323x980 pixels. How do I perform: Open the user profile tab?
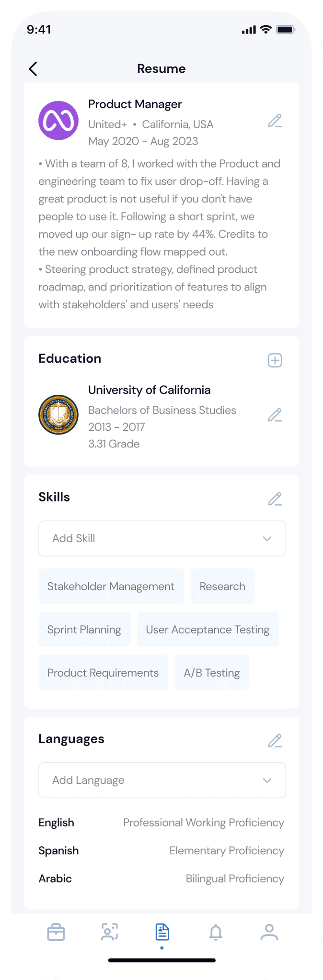[x=269, y=932]
